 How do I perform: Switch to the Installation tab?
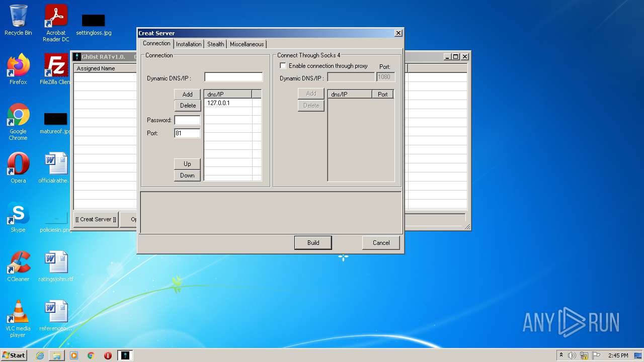tap(189, 44)
